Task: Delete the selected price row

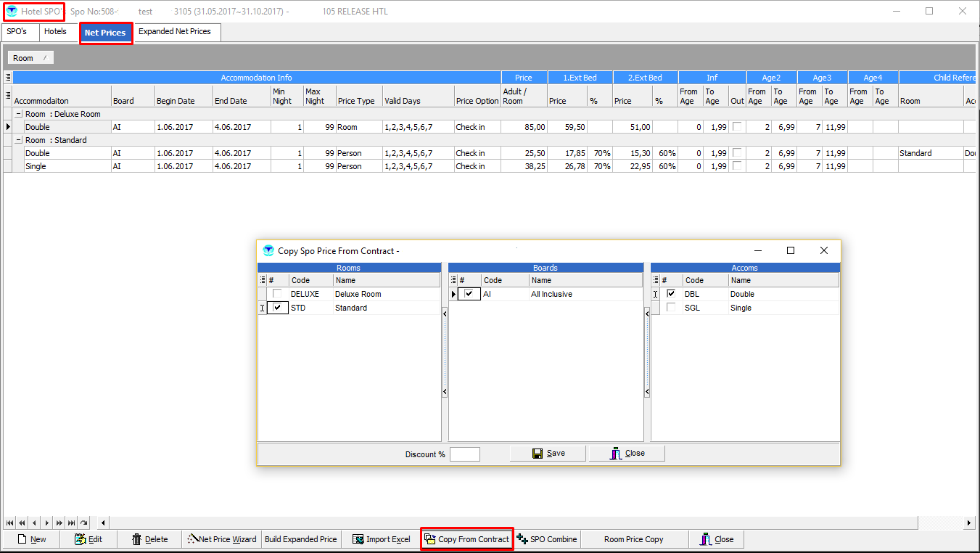Action: 150,539
